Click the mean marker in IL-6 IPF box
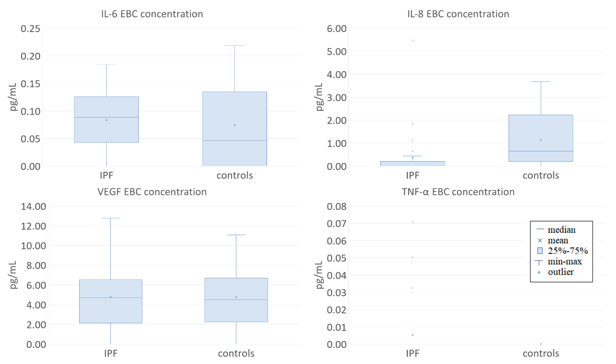This screenshot has height=364, width=616. click(106, 120)
